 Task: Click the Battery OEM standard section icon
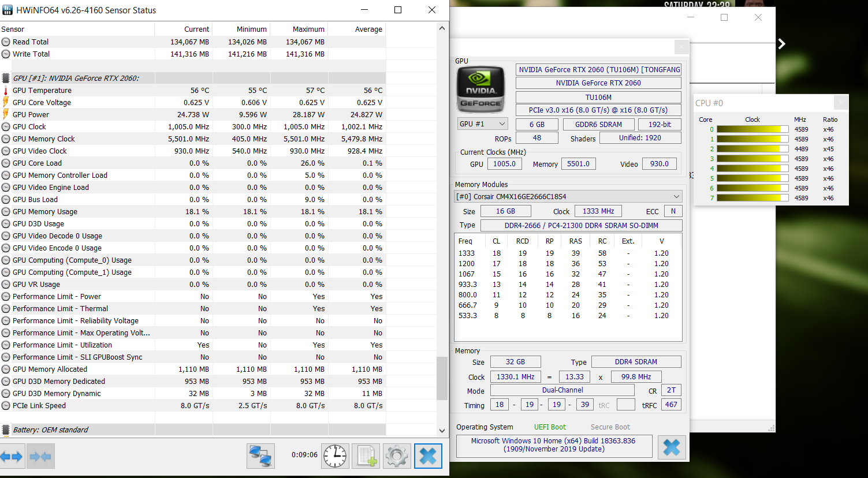click(x=6, y=430)
